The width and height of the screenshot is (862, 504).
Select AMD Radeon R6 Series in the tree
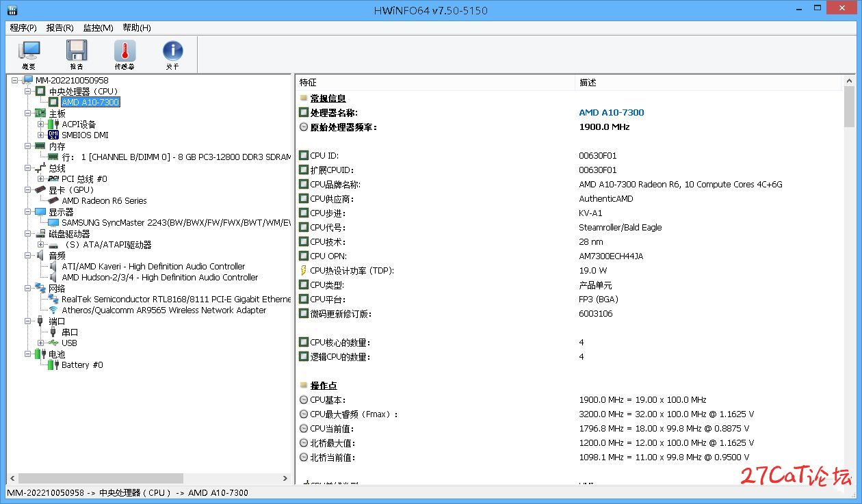pos(104,200)
